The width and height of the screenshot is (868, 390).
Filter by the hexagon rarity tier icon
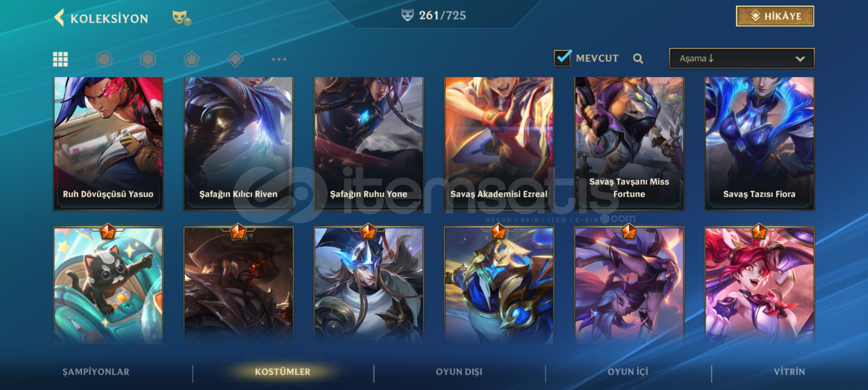click(x=148, y=59)
